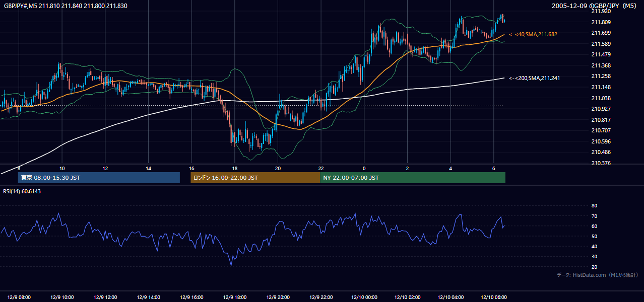Click price level 210.707 on axis

pos(601,130)
